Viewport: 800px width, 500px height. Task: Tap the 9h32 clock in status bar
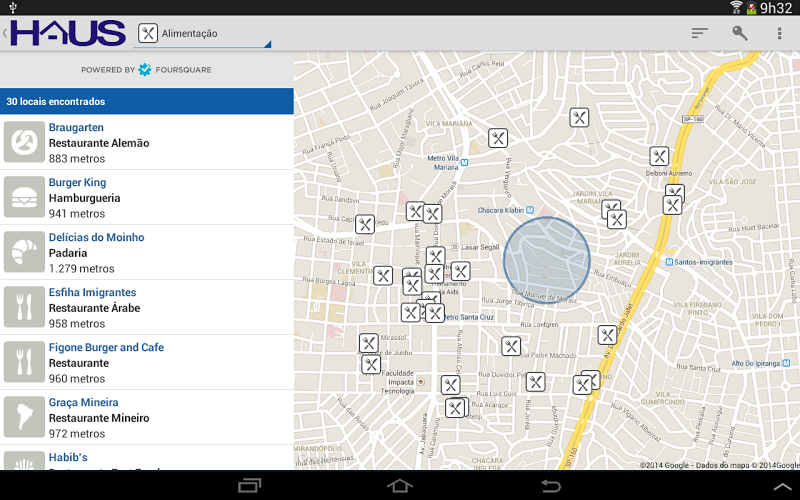point(776,8)
